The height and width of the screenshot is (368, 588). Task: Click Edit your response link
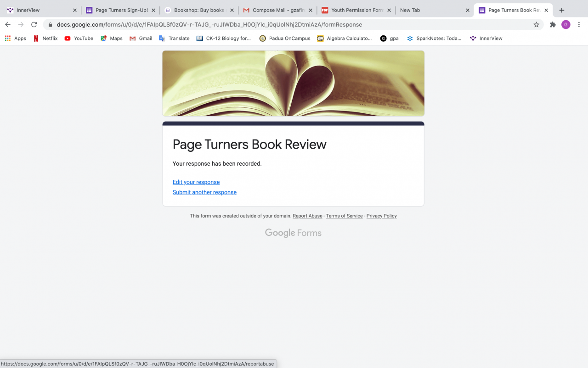point(196,182)
